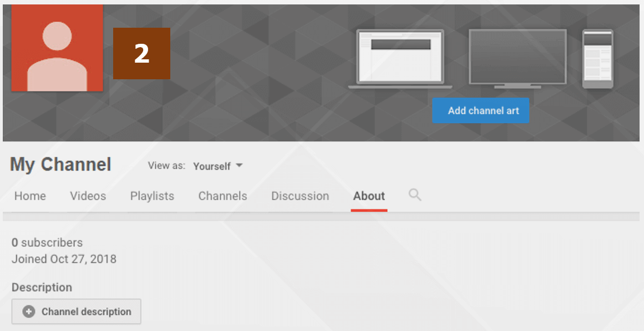The height and width of the screenshot is (331, 644).
Task: Click the Joined Oct 27, 2018 text
Action: [64, 259]
